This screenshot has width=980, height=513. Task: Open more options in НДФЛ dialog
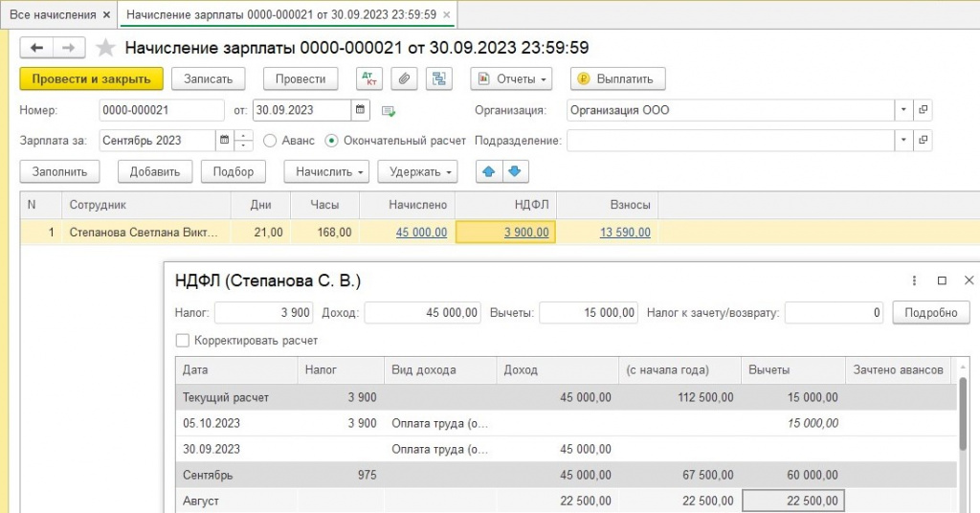coord(914,280)
